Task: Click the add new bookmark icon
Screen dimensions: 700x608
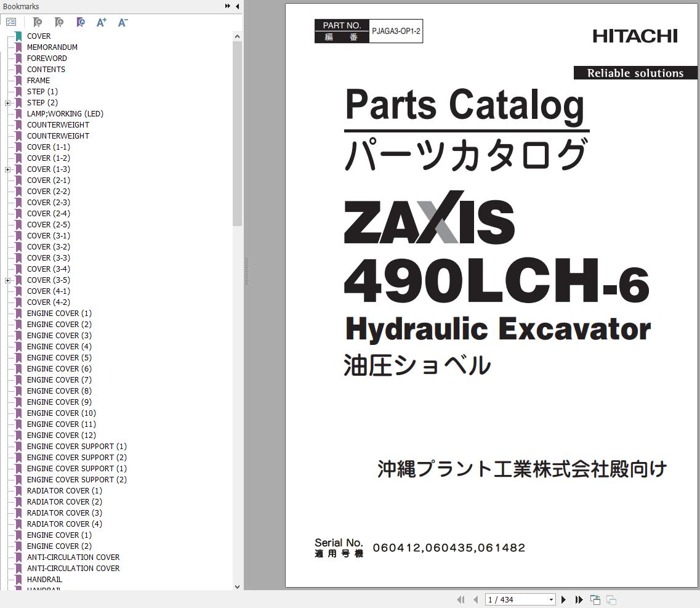Action: [59, 22]
